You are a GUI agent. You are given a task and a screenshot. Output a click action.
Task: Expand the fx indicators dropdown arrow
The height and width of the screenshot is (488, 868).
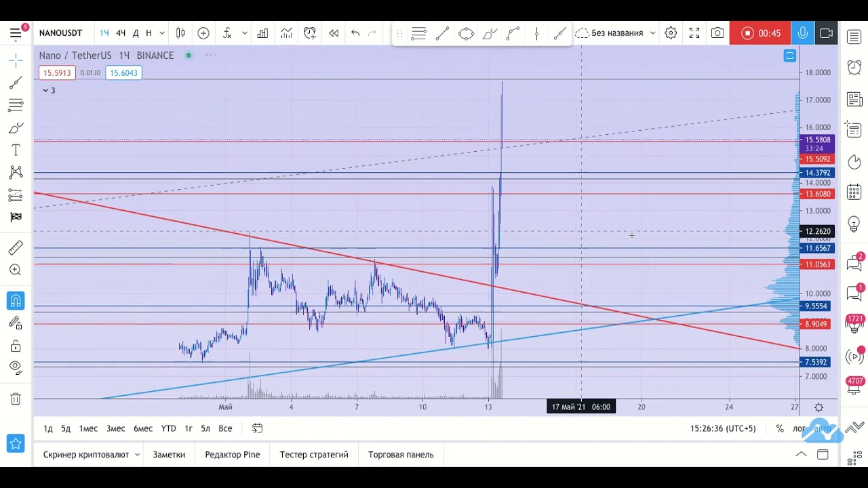click(244, 33)
